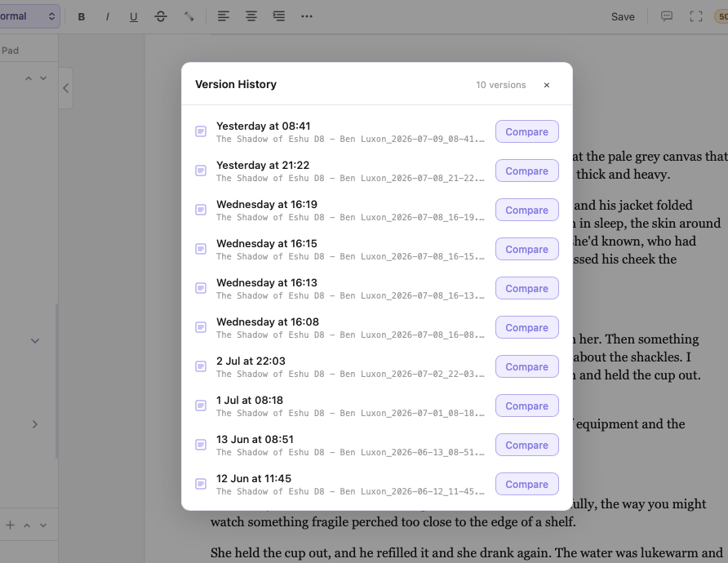The width and height of the screenshot is (728, 563).
Task: Click the '10 versions' count label
Action: click(x=500, y=85)
